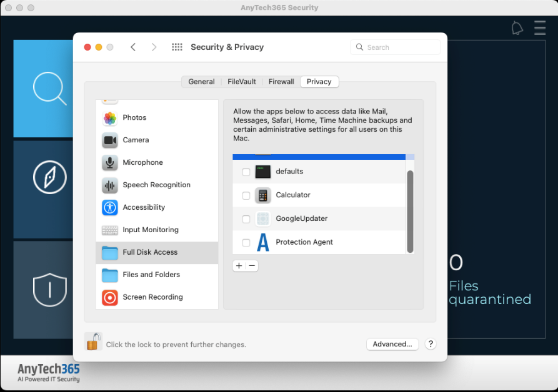
Task: Select Input Monitoring in the sidebar
Action: tap(157, 230)
